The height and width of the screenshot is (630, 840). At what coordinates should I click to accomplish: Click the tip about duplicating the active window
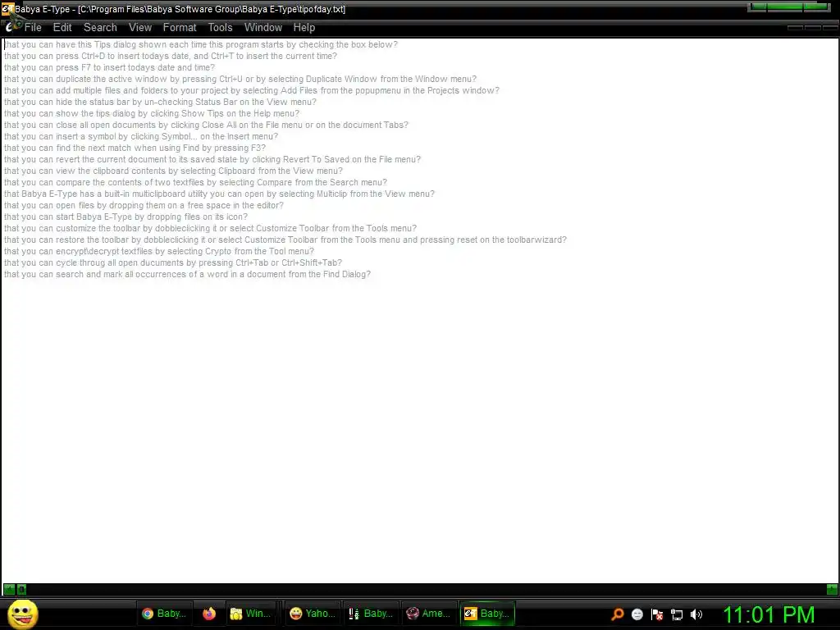(x=240, y=79)
